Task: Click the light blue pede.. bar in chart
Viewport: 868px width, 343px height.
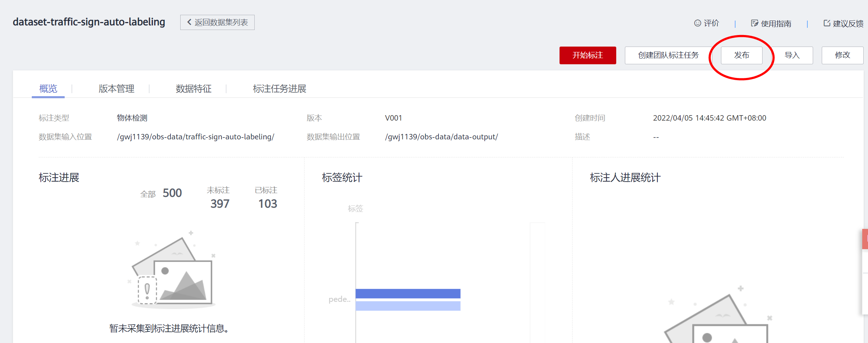Action: coord(408,306)
